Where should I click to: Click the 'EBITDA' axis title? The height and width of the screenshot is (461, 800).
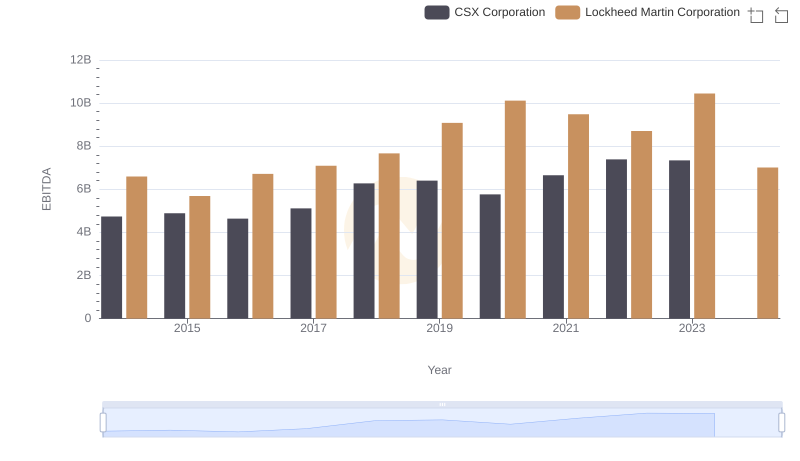click(x=46, y=189)
